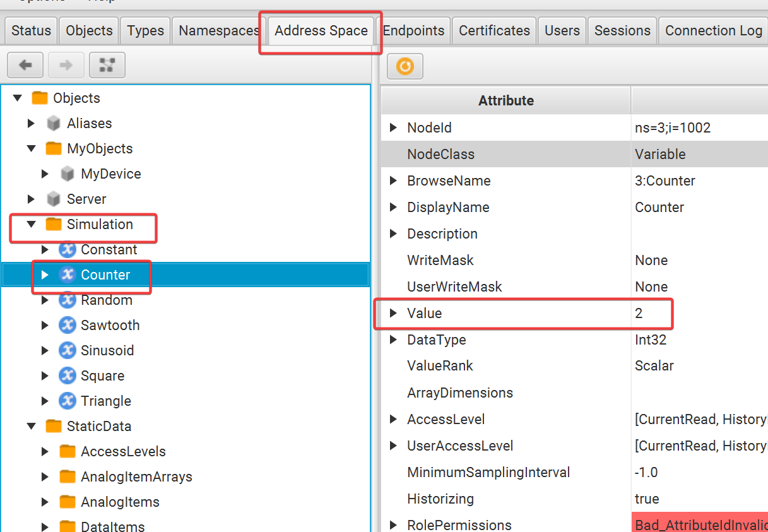Click the MyDevice object cube icon
The image size is (768, 532).
coord(67,174)
